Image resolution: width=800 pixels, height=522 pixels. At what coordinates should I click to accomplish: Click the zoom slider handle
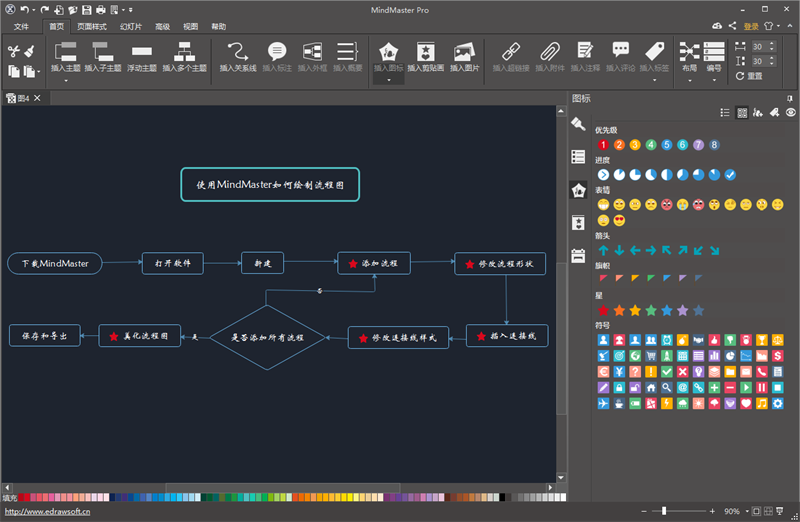click(x=664, y=510)
